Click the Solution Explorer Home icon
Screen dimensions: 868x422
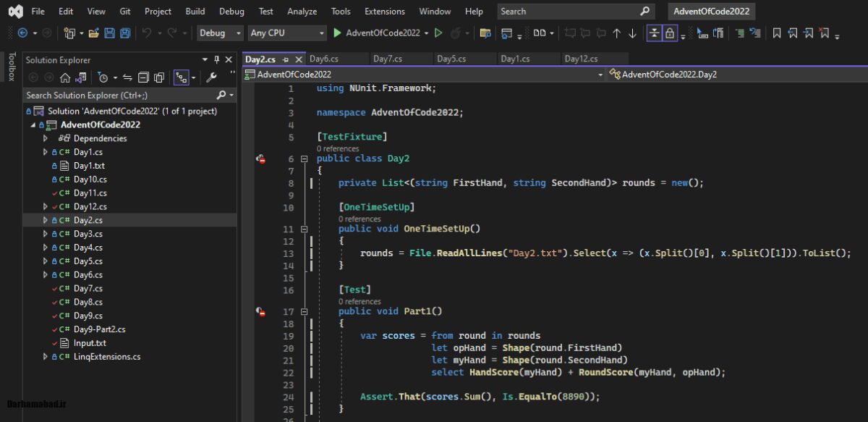point(65,77)
